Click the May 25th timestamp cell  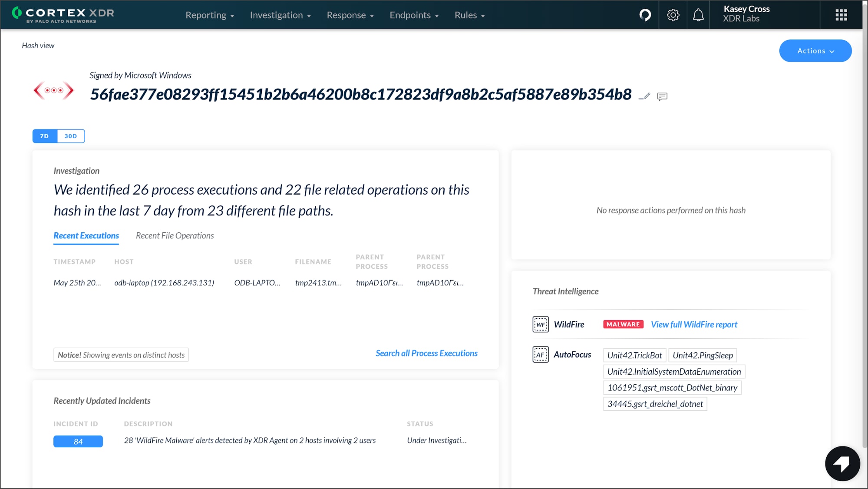point(77,283)
